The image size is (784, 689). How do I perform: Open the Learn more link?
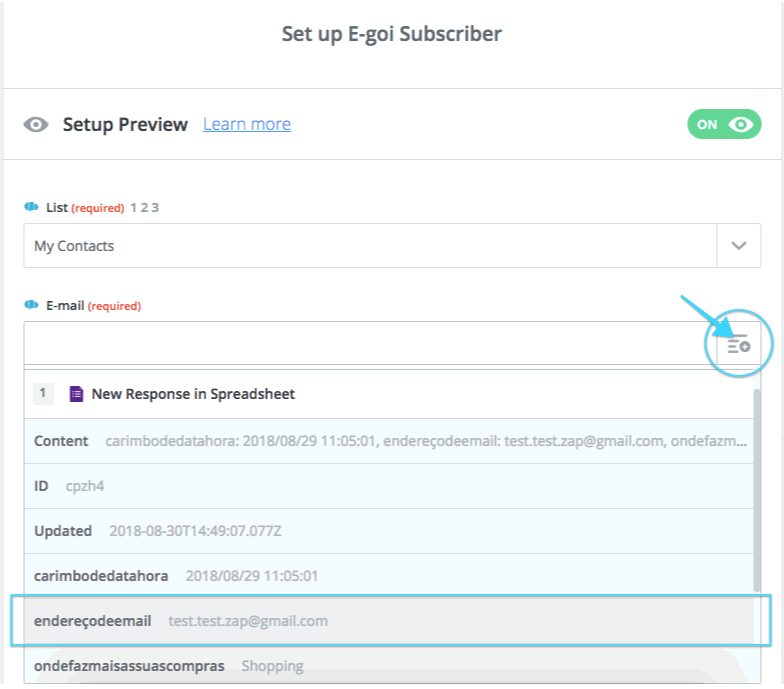247,125
